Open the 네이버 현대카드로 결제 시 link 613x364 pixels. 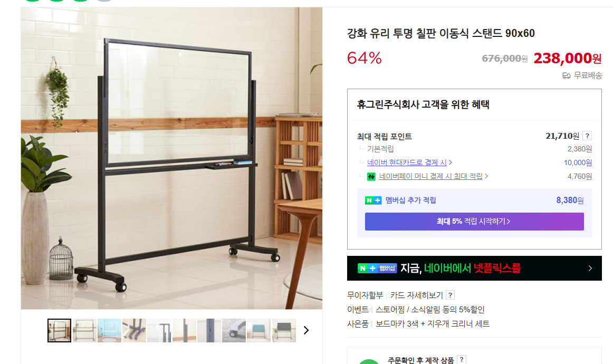tap(407, 162)
